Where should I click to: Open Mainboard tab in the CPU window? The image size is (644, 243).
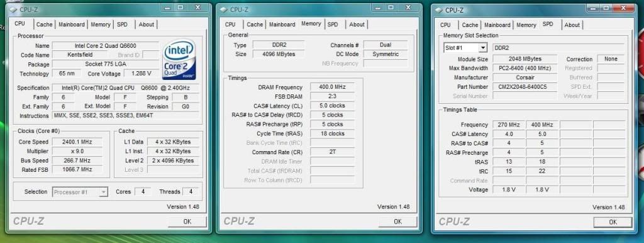(x=72, y=25)
